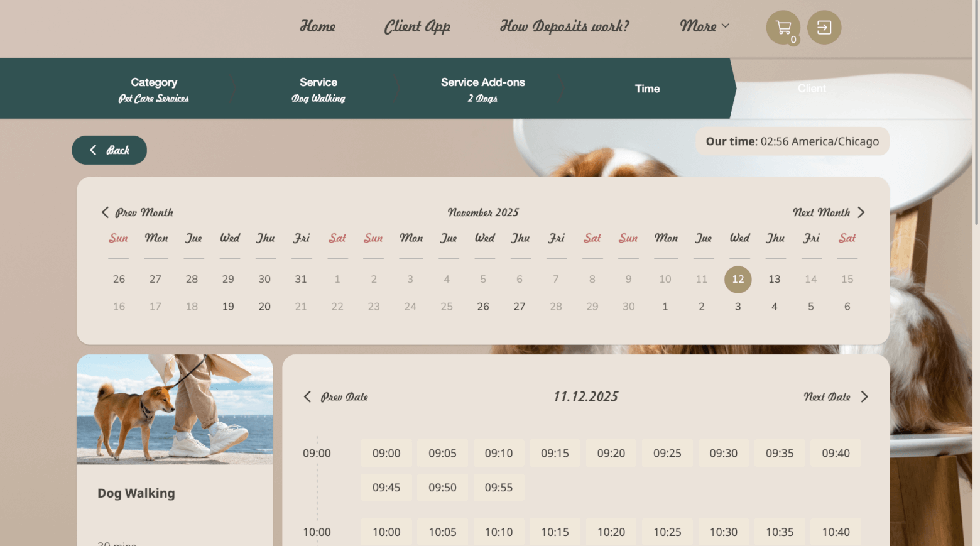The image size is (980, 546).
Task: Open the Client App page
Action: [x=417, y=26]
